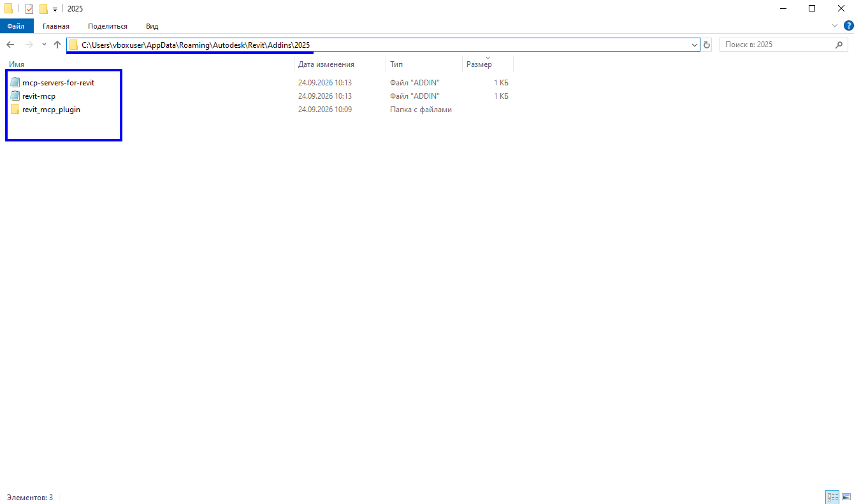The image size is (854, 504).
Task: Select the mcp-servers-for-revit file name
Action: click(x=58, y=83)
